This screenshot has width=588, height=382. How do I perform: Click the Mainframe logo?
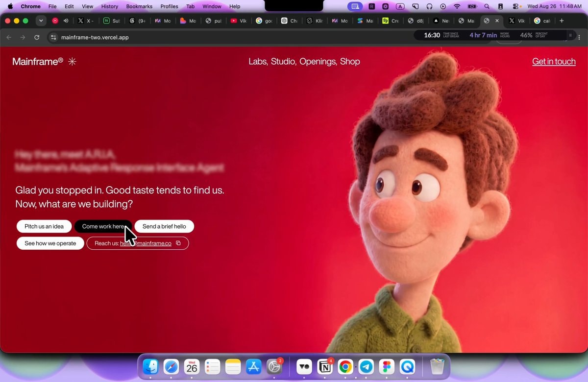[38, 61]
